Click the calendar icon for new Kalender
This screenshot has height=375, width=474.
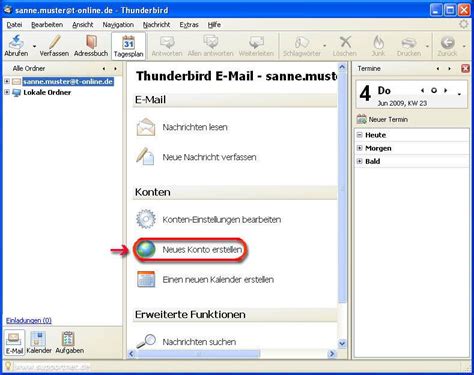146,279
